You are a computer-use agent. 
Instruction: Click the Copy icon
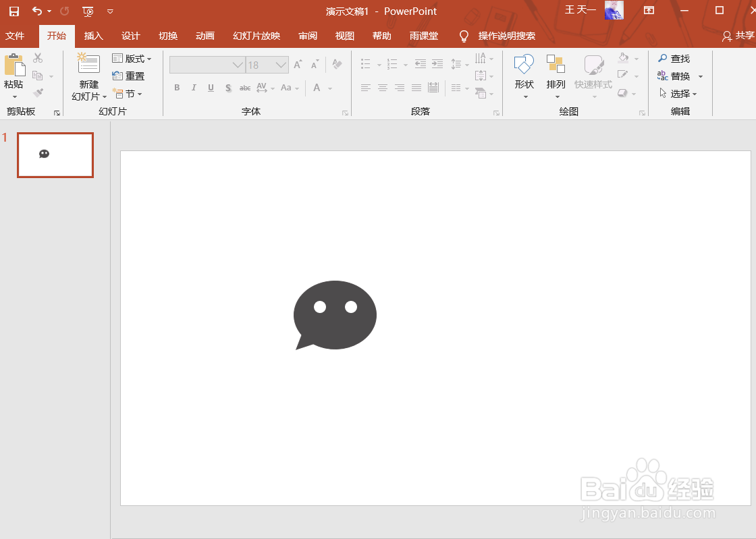pos(38,76)
